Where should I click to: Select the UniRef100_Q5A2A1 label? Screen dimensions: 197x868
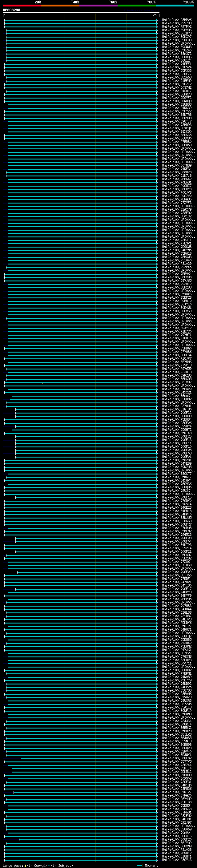(176, 460)
